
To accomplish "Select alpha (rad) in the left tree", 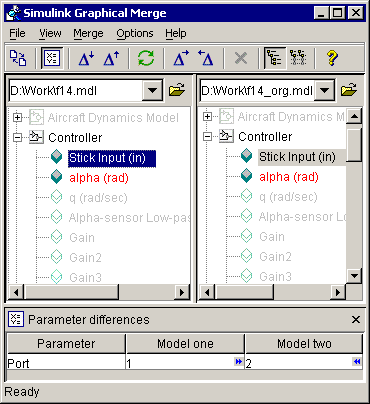I will (99, 178).
